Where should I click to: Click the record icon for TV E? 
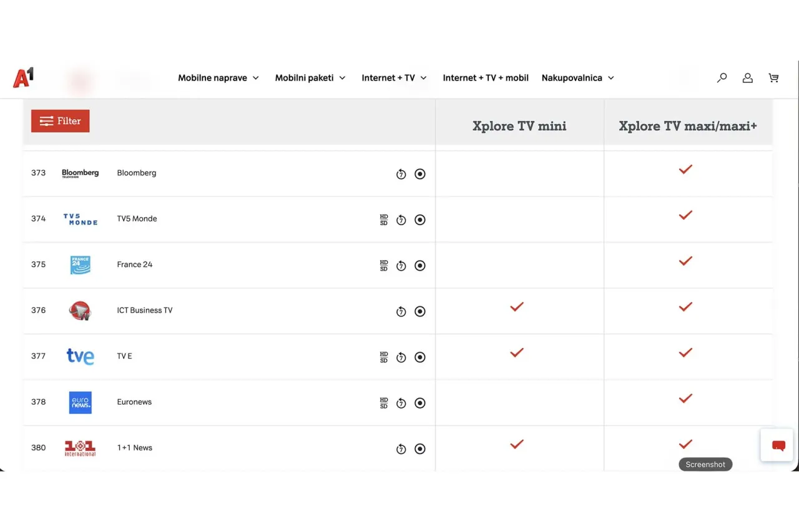click(420, 357)
